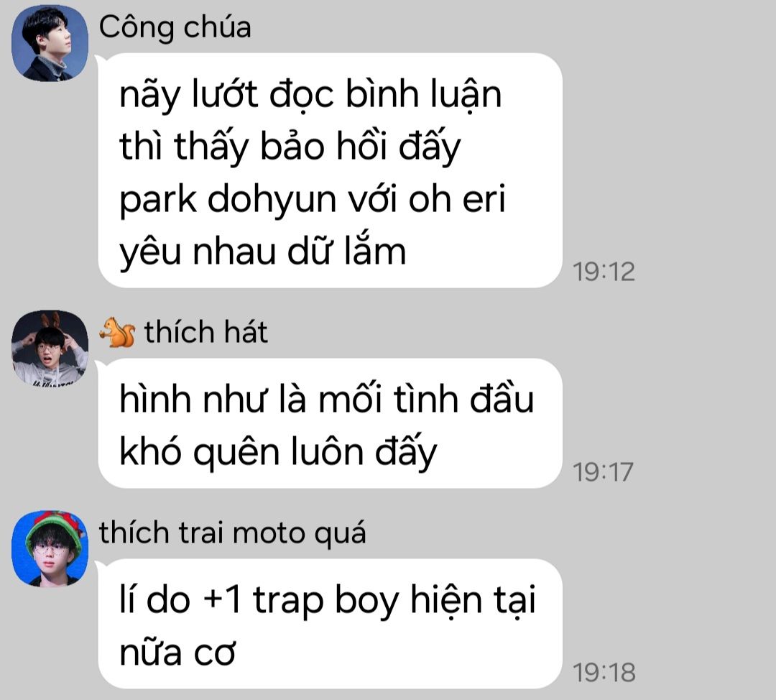776x700 pixels.
Task: Click the words park dohyun in message
Action: point(228,200)
